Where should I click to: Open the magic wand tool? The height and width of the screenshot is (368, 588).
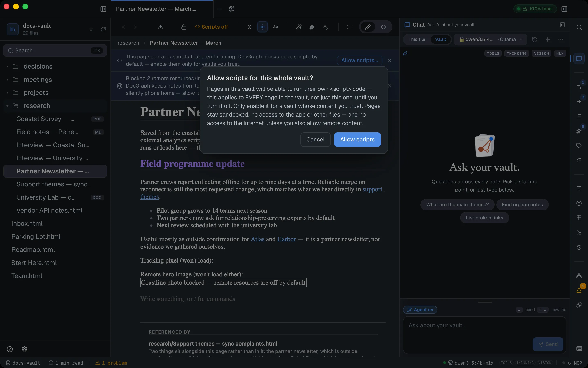(299, 27)
